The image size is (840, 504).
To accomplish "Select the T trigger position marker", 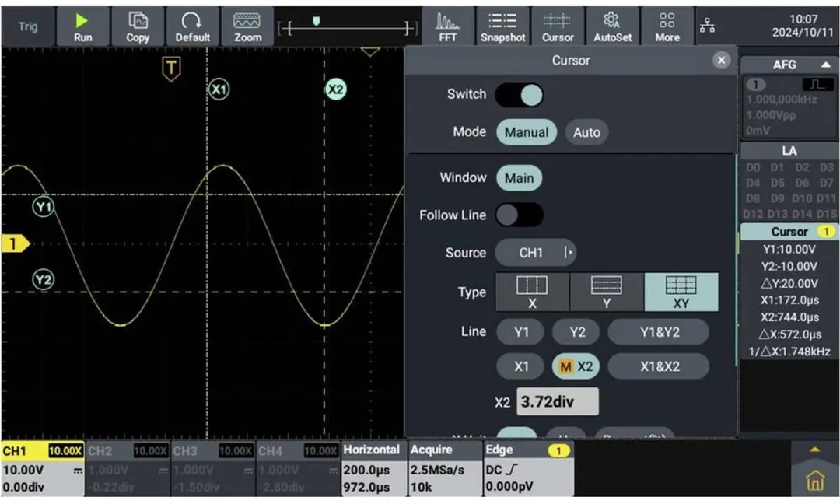I will click(171, 68).
